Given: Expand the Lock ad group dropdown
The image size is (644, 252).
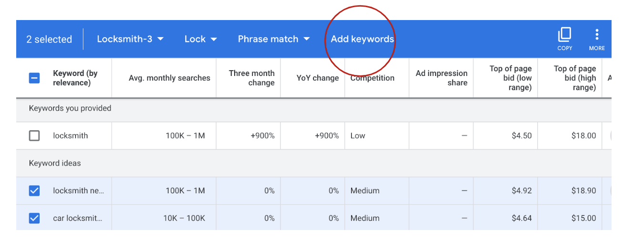Looking at the screenshot, I should click(x=200, y=39).
